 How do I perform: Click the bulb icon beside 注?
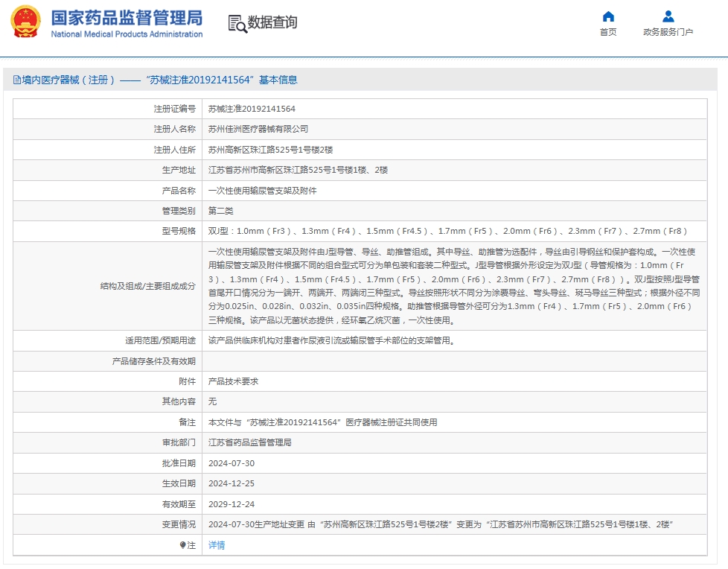tap(183, 545)
